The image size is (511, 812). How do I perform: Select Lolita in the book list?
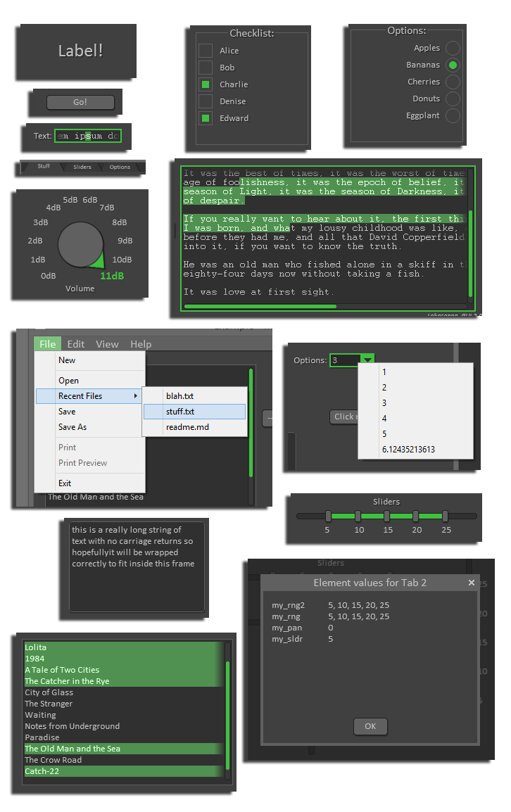tap(124, 647)
